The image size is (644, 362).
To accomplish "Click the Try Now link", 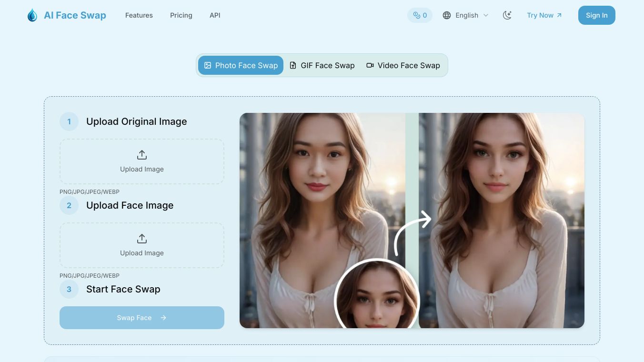I will tap(544, 15).
